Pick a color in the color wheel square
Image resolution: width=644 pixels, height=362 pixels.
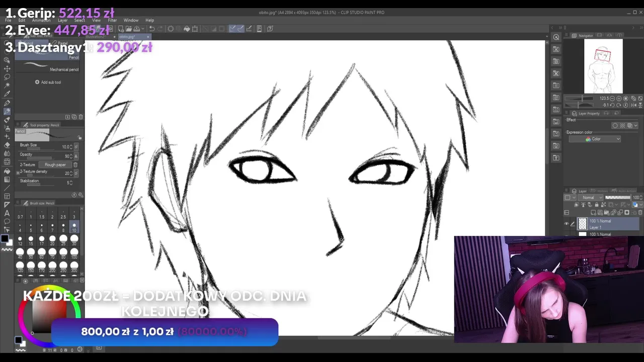click(50, 317)
